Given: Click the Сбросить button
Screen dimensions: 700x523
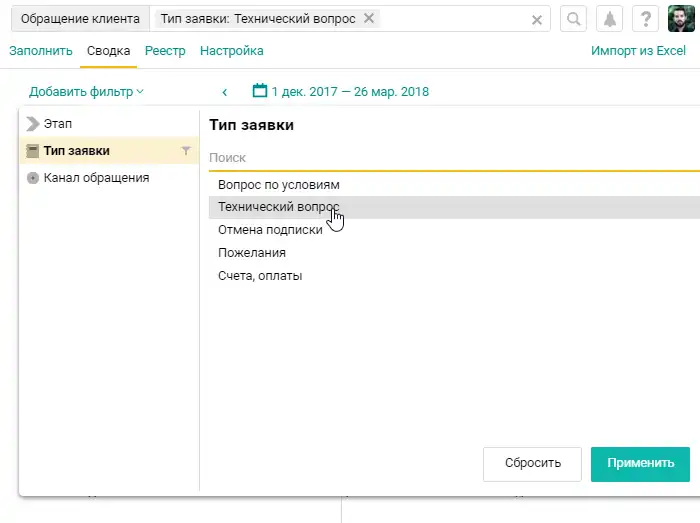Looking at the screenshot, I should (x=532, y=464).
